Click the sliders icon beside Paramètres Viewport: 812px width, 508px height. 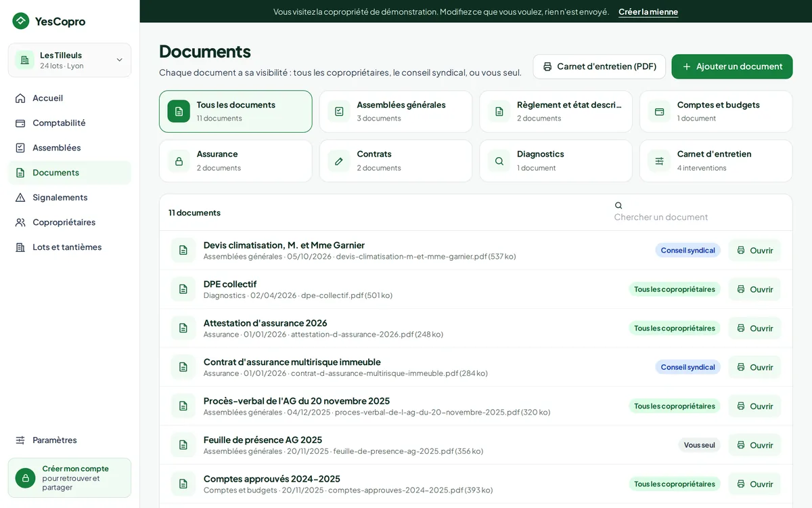20,440
